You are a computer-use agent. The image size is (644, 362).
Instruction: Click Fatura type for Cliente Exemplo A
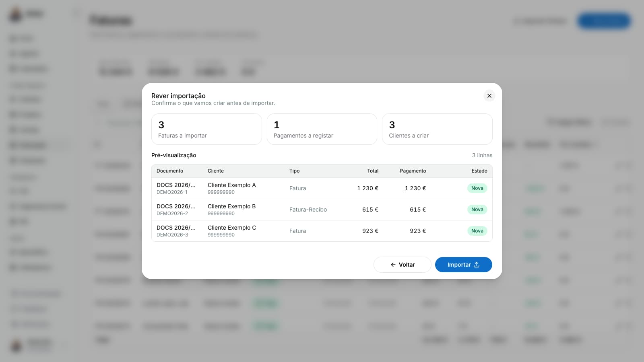point(297,188)
